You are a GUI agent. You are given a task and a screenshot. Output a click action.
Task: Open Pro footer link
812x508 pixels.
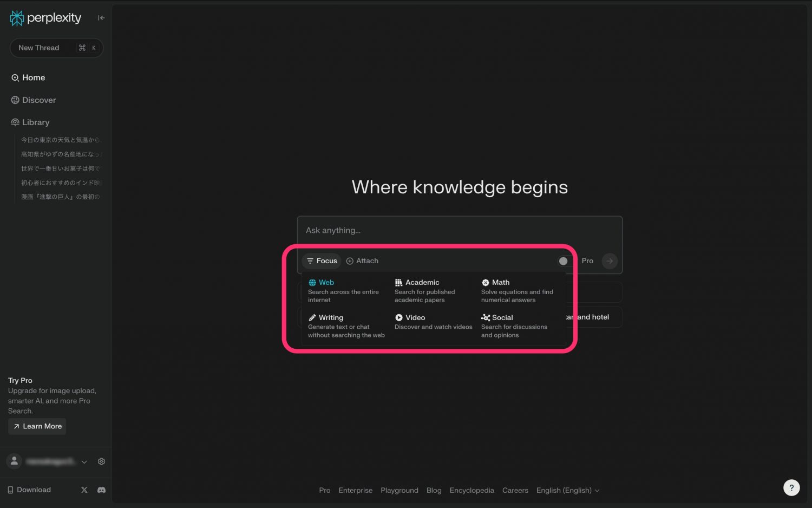click(x=325, y=490)
